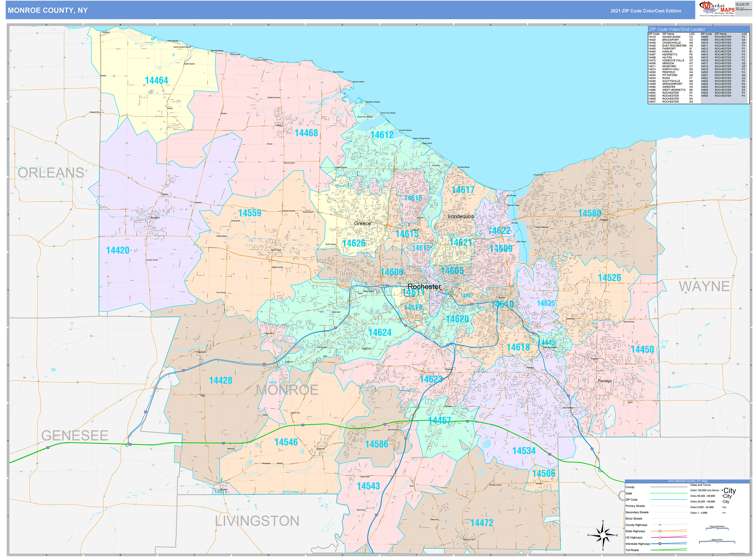
Task: Click the GENESEE county name
Action: (75, 436)
